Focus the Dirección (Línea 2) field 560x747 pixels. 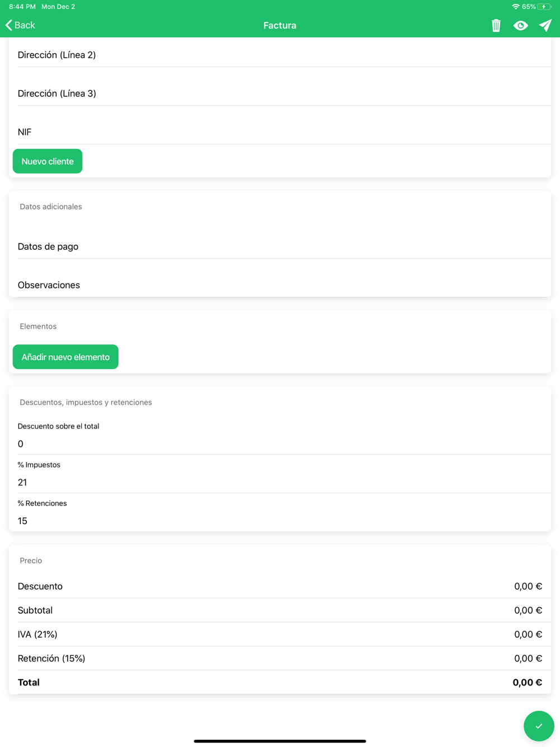coord(284,55)
